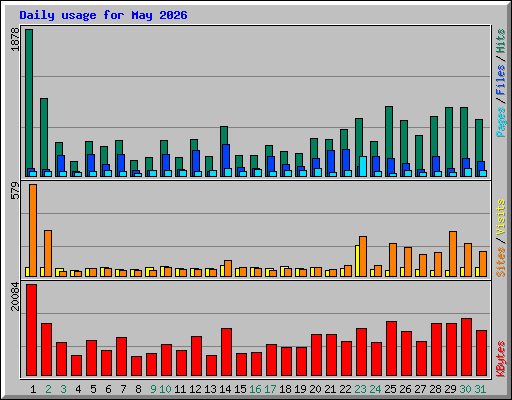
Task: Click day label 20 on x-axis
Action: point(315,389)
